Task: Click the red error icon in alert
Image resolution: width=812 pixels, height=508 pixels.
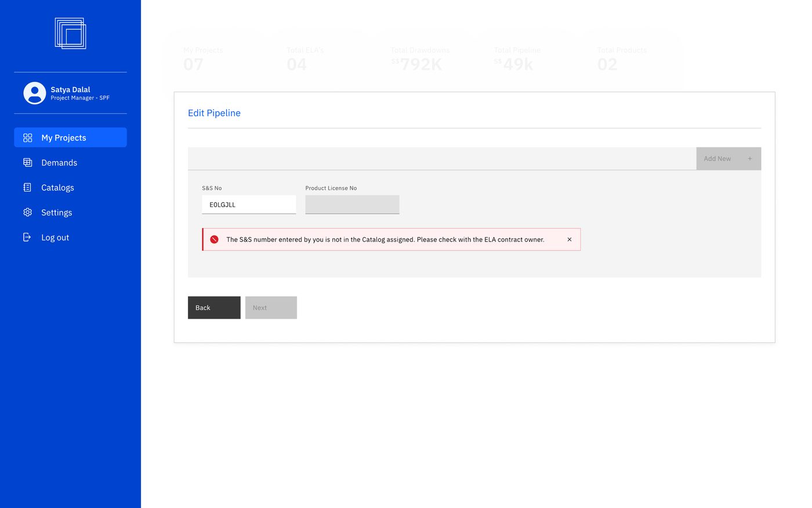Action: tap(214, 239)
